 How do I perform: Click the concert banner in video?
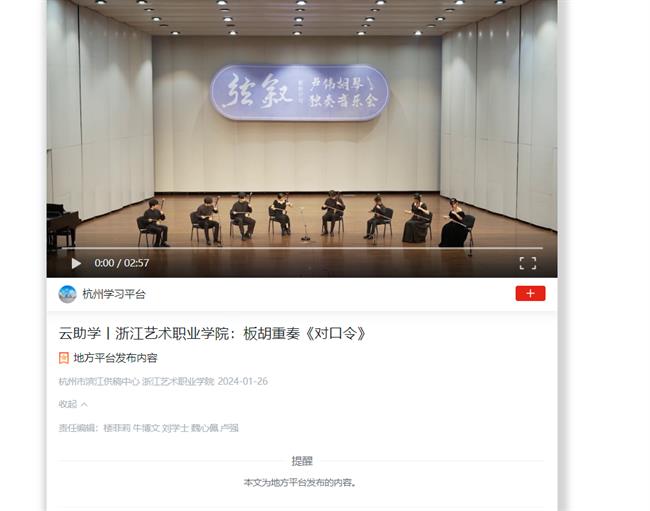click(x=299, y=92)
